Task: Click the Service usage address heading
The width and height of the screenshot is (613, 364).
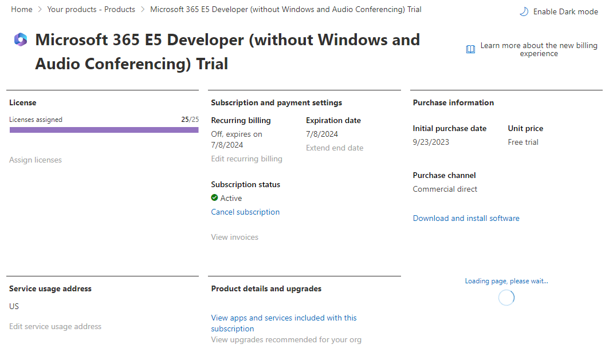Action: coord(50,288)
